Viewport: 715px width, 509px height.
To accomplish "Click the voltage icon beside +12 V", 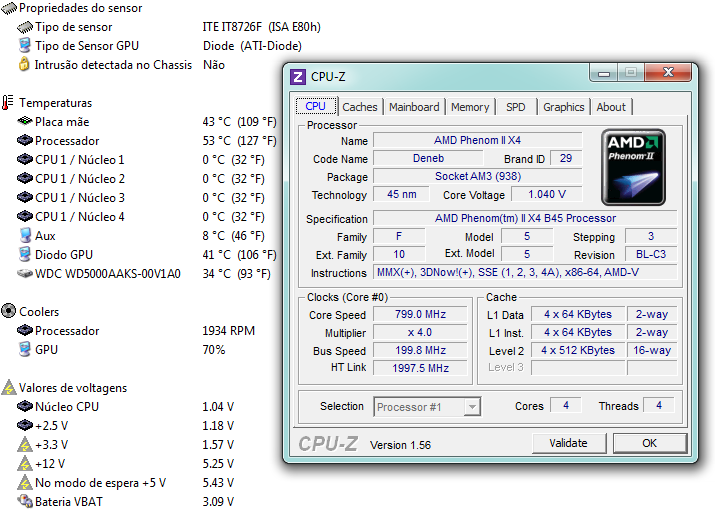I will (25, 464).
